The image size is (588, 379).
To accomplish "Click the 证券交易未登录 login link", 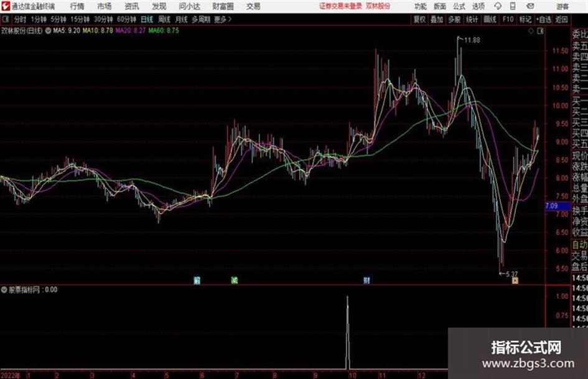I will [340, 6].
